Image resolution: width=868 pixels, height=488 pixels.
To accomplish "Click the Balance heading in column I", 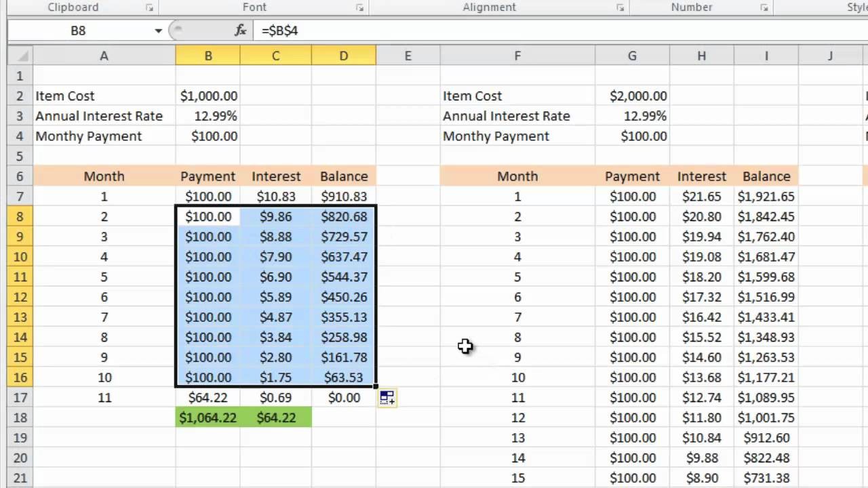I will coord(766,176).
